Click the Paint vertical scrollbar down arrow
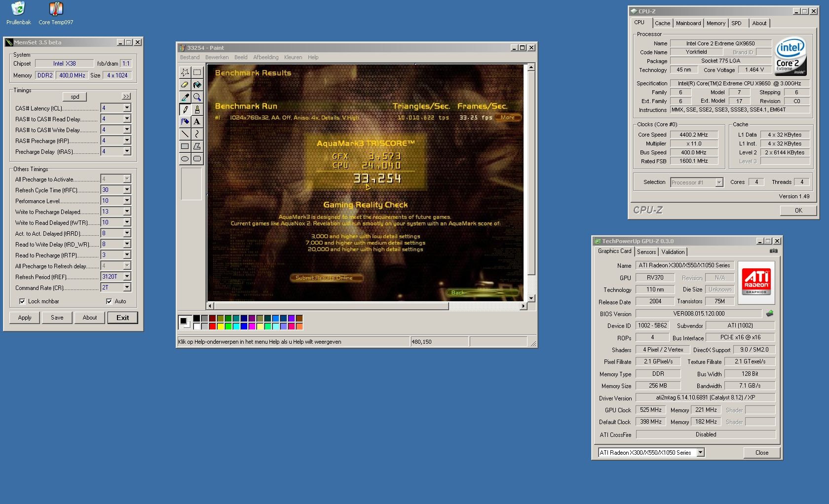Screen dimensions: 829x504 point(531,298)
